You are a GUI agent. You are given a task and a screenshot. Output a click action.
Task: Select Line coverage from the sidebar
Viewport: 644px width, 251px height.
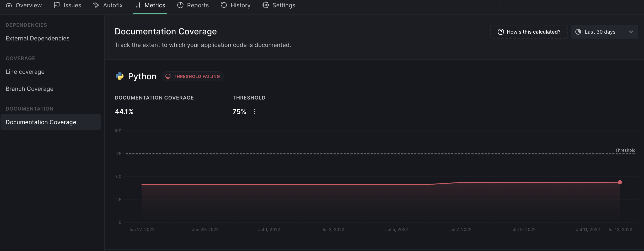pos(25,71)
